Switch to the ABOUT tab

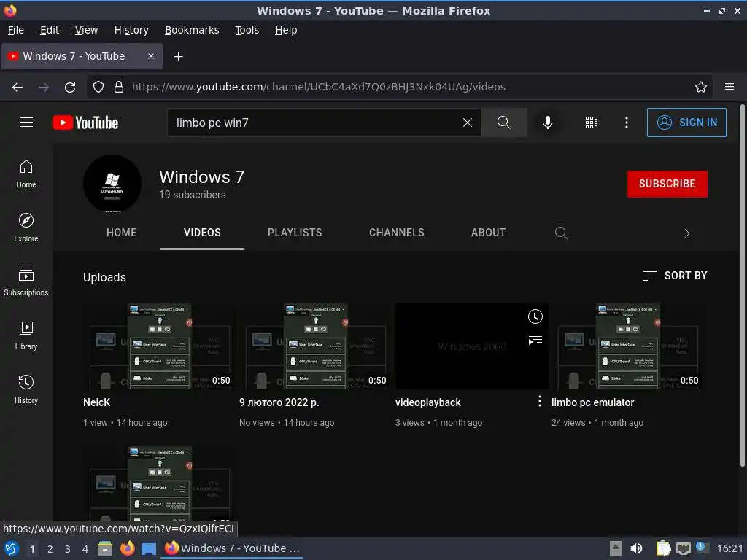[488, 233]
